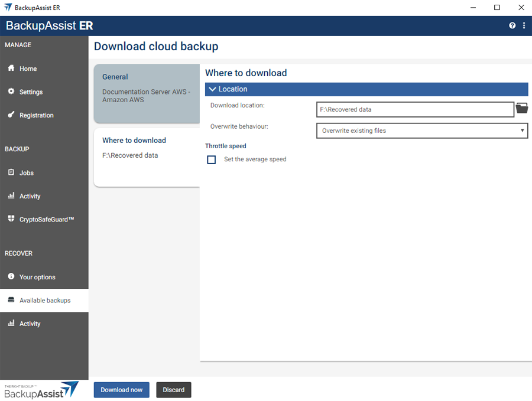The width and height of the screenshot is (532, 401).
Task: Close the BackupAssist ER window
Action: [521, 8]
